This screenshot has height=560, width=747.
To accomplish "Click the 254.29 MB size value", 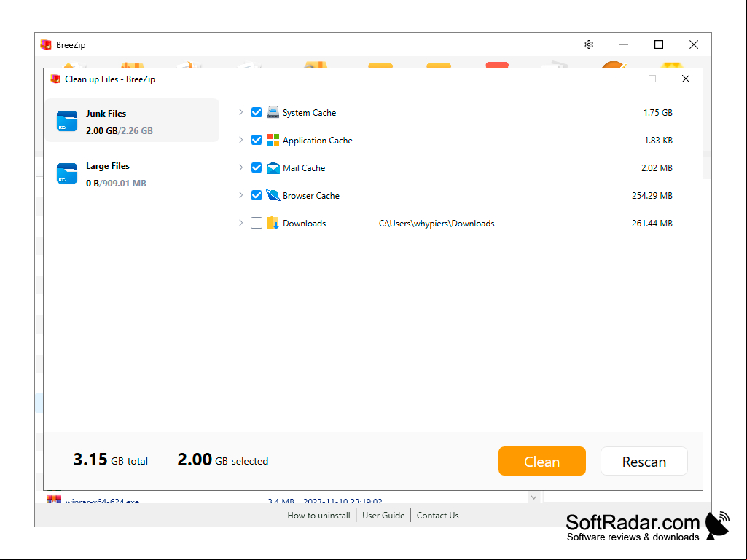I will (652, 196).
